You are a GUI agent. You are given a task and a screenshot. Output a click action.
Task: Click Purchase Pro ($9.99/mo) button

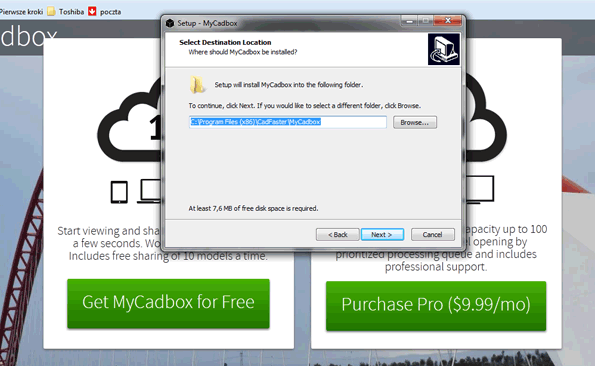pyautogui.click(x=436, y=306)
